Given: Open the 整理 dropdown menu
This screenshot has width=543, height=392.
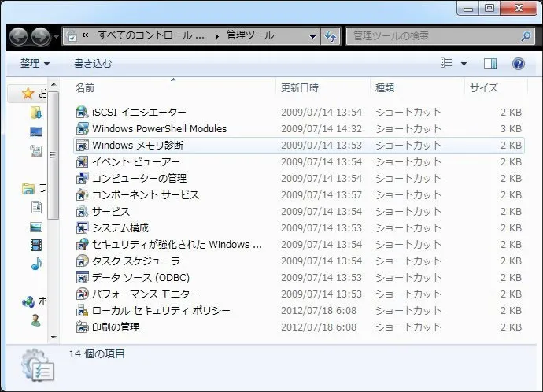Looking at the screenshot, I should (35, 64).
